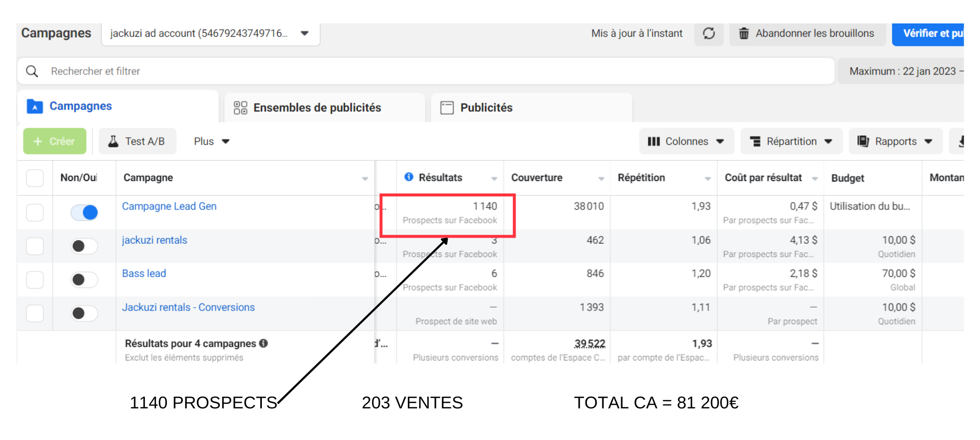Switch to Ensembles de publicités tab

(x=325, y=108)
